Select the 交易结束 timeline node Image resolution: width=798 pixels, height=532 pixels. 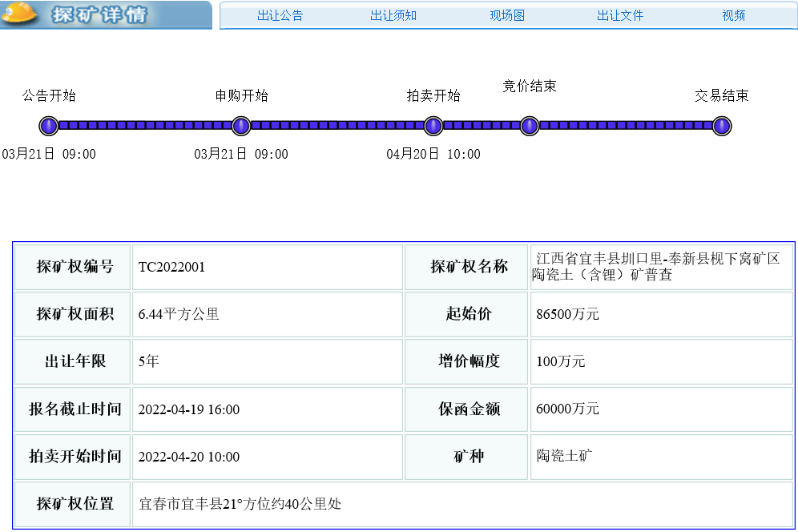click(x=722, y=126)
